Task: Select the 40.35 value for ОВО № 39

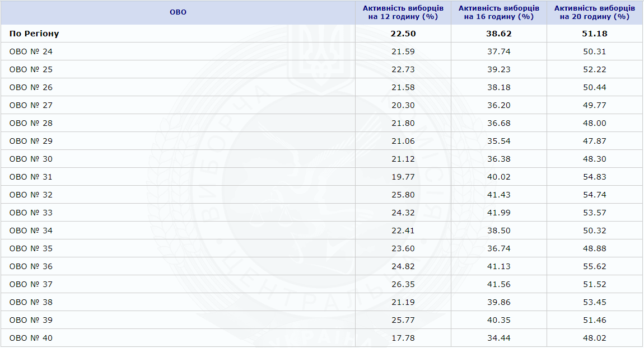Action: (499, 320)
